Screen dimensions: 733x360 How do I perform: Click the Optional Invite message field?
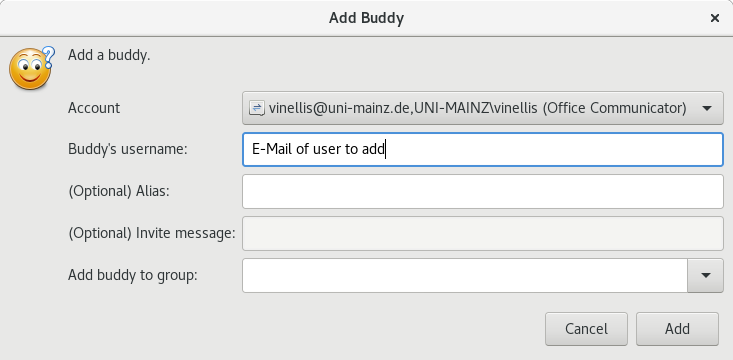482,233
